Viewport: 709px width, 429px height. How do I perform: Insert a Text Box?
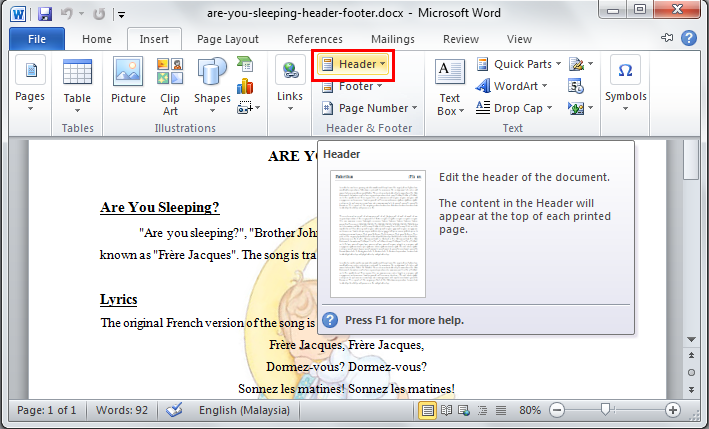(x=450, y=87)
